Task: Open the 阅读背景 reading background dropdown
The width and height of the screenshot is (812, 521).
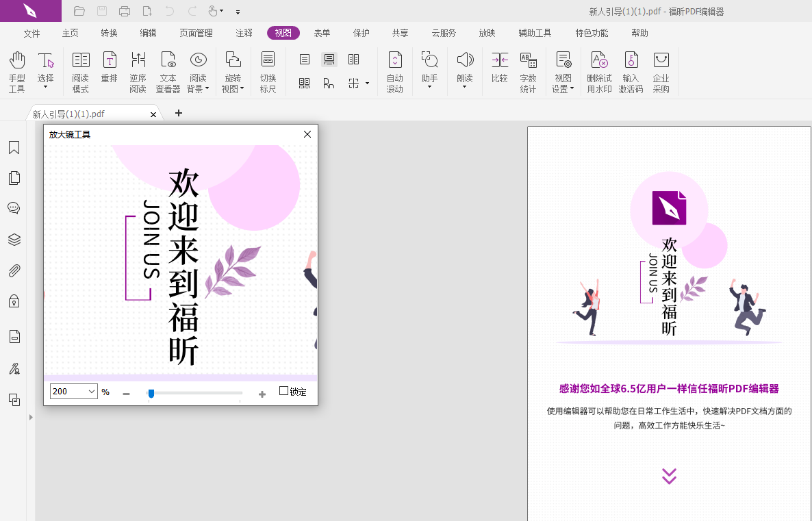Action: click(199, 71)
